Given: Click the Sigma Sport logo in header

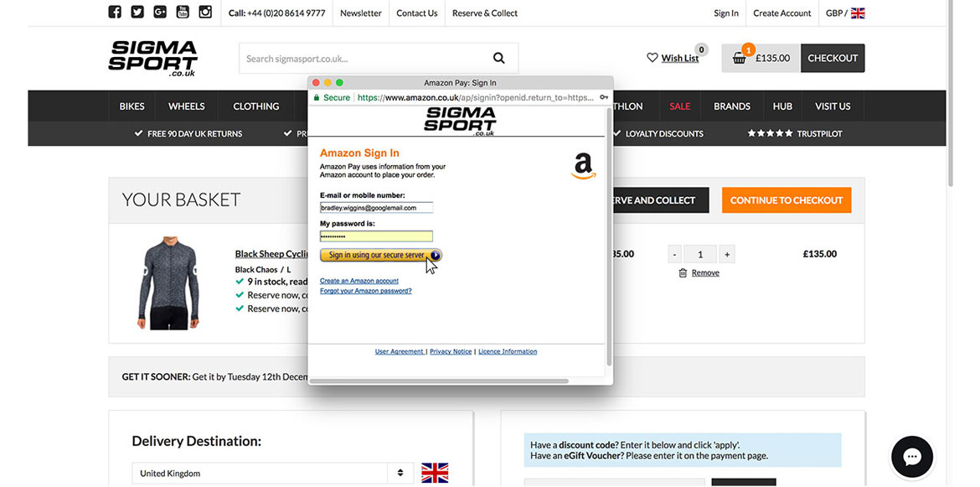Looking at the screenshot, I should coord(152,58).
